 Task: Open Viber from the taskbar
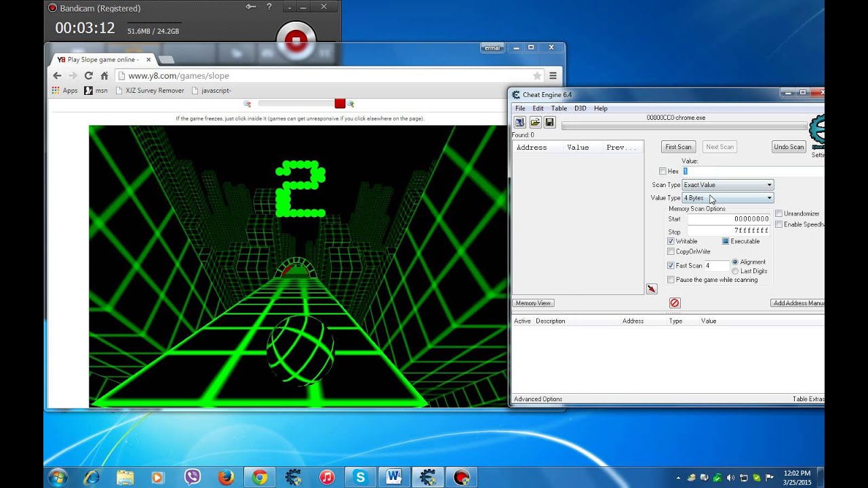[192, 477]
